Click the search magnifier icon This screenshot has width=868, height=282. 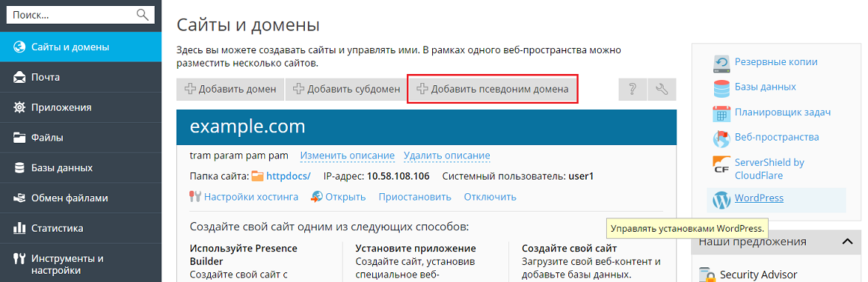coord(143,14)
